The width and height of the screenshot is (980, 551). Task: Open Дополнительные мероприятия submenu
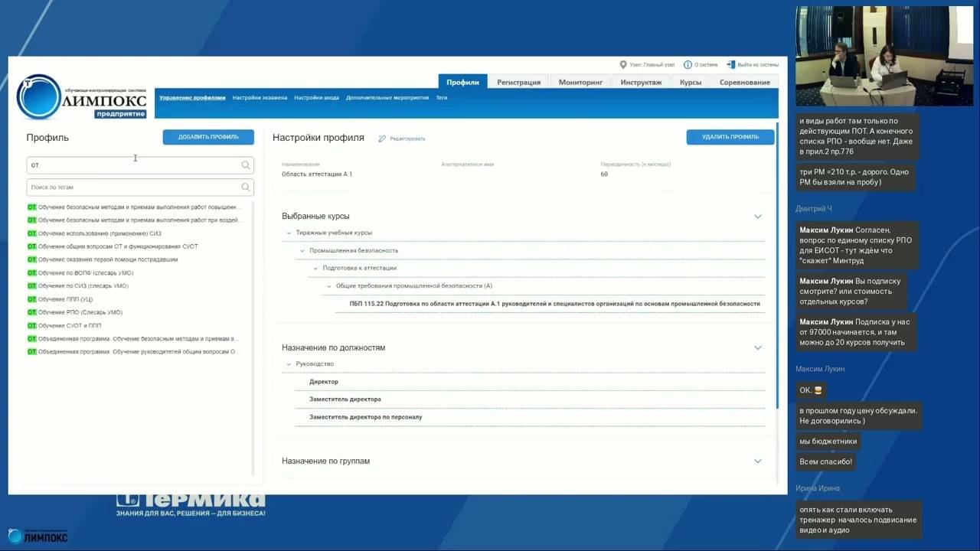point(387,98)
